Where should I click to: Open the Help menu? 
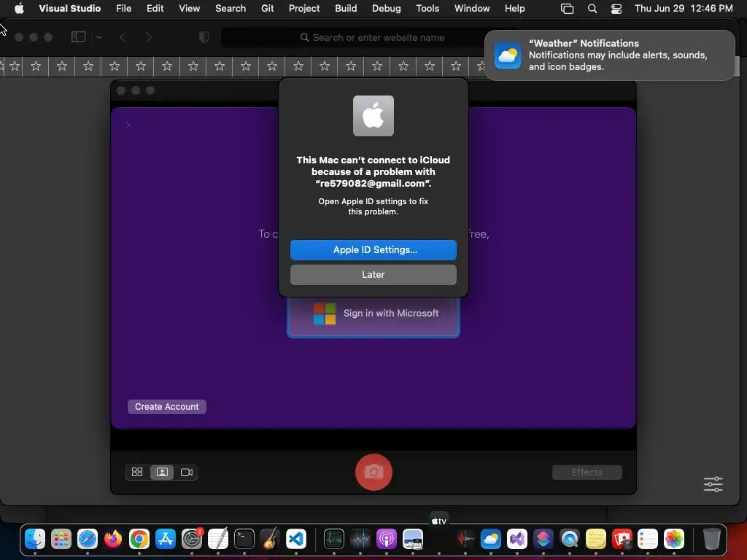[514, 9]
